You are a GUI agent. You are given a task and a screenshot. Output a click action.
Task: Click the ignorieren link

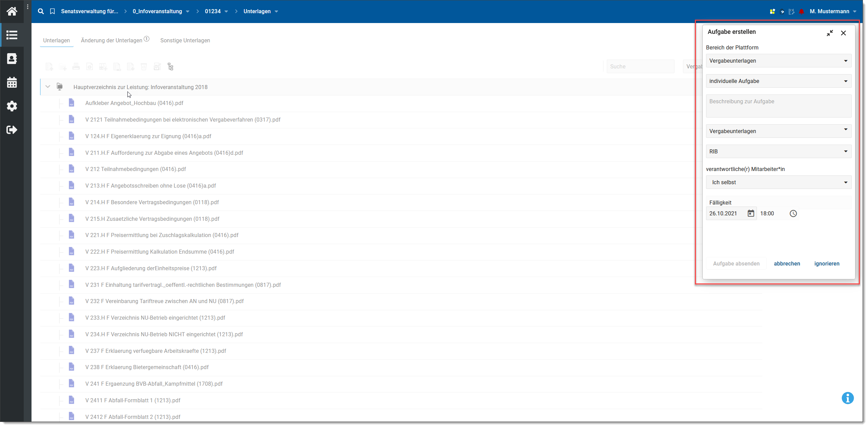(827, 263)
